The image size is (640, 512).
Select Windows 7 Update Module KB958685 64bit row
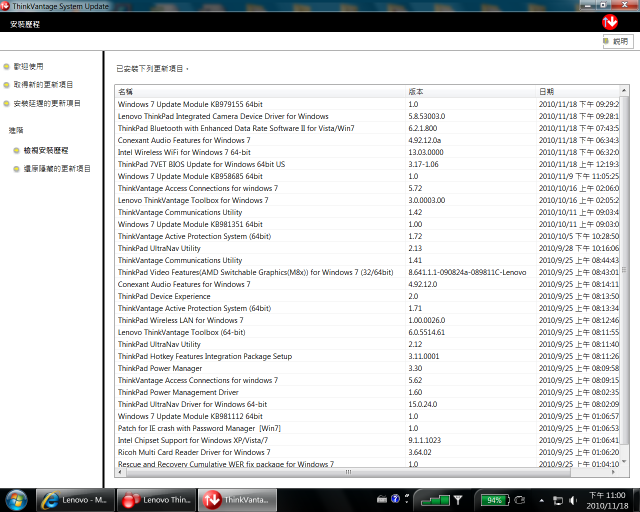[x=367, y=176]
